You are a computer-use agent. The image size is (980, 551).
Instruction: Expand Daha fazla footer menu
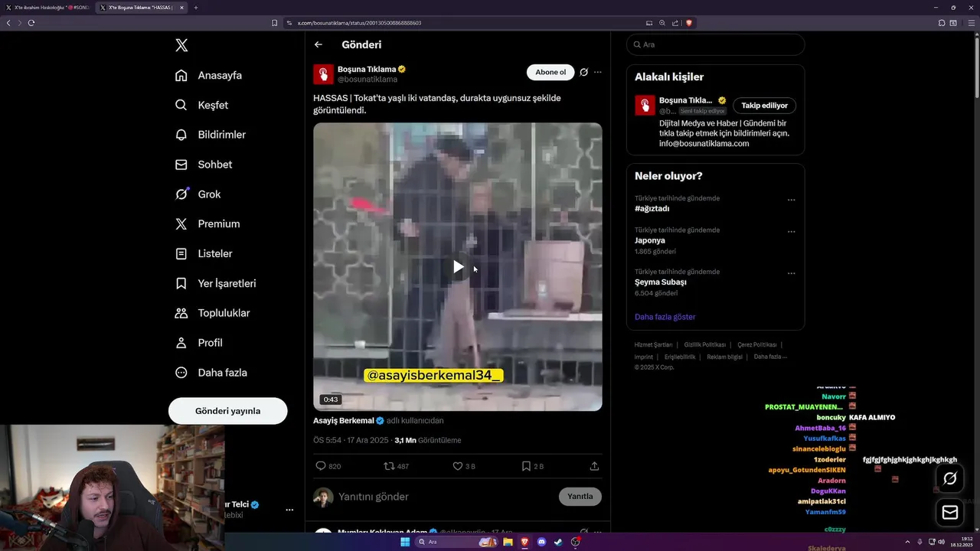coord(770,357)
